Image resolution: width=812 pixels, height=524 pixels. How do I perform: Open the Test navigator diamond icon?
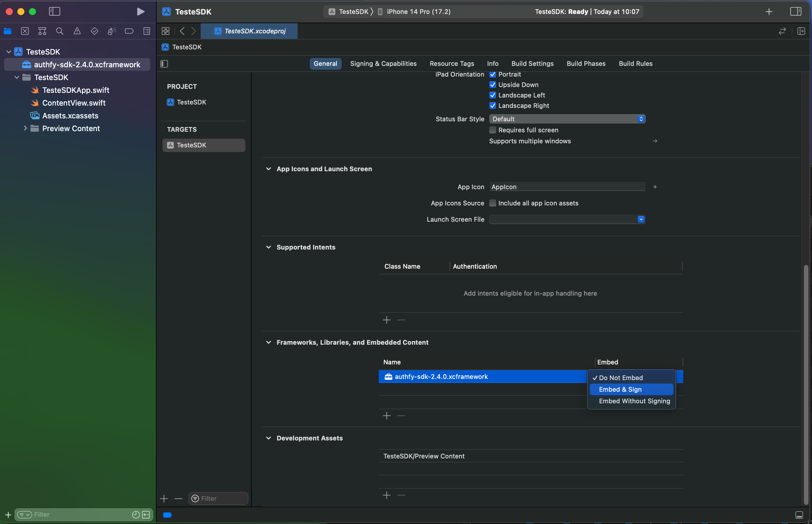point(95,31)
